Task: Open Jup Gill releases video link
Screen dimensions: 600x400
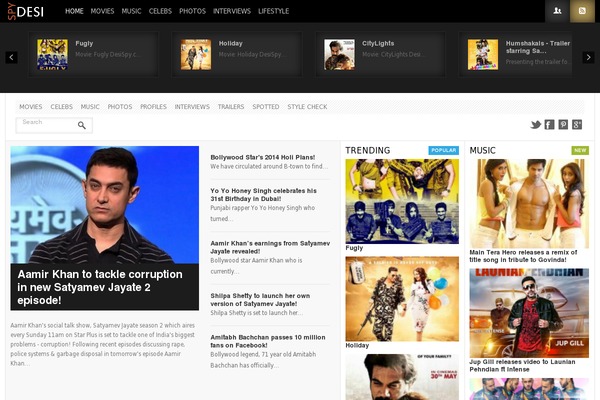Action: [522, 366]
